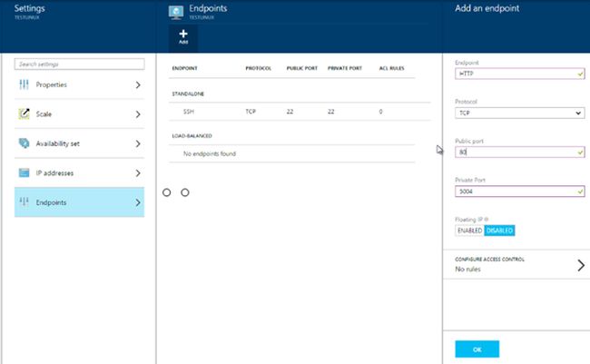Click the Endpoints blade monitor icon

(176, 12)
